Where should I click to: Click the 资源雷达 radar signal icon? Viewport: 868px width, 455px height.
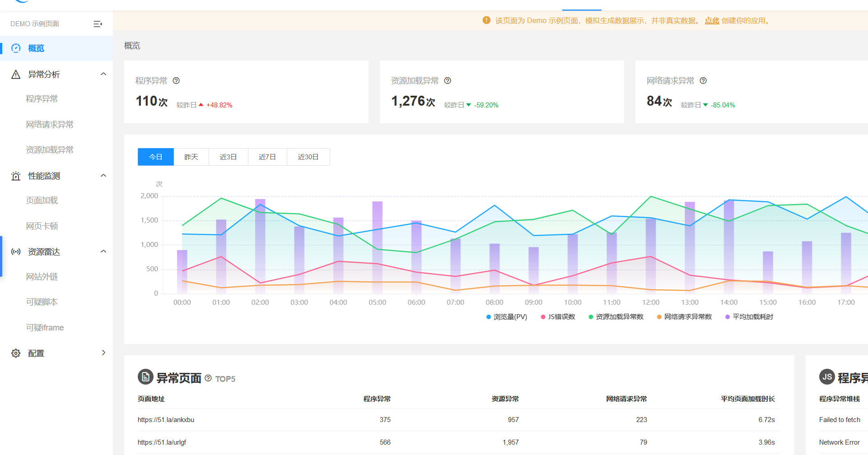pyautogui.click(x=16, y=252)
